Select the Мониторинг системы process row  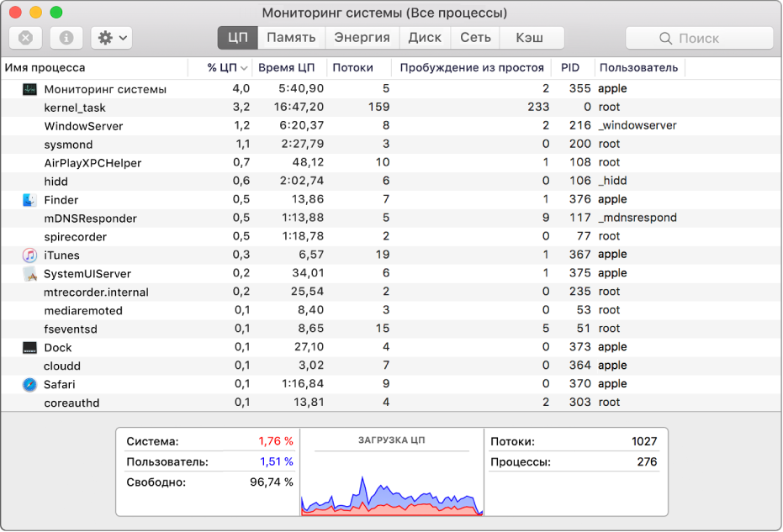[x=391, y=89]
